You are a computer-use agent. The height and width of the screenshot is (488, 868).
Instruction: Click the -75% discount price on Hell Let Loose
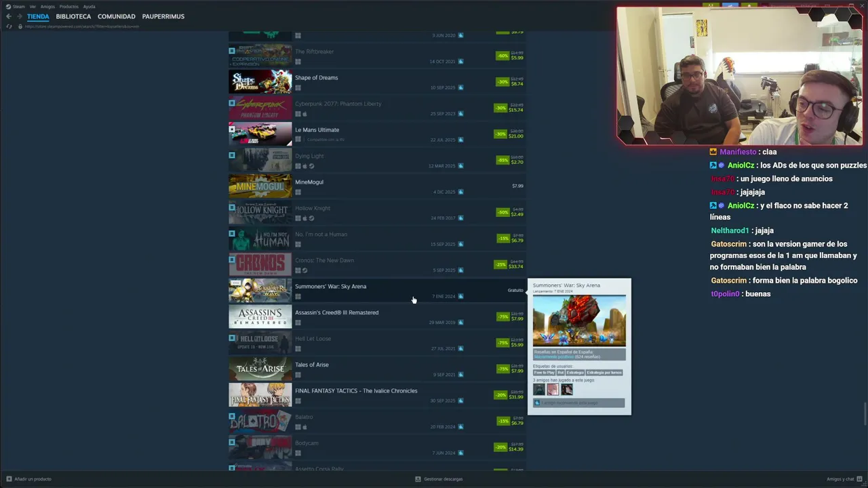509,343
